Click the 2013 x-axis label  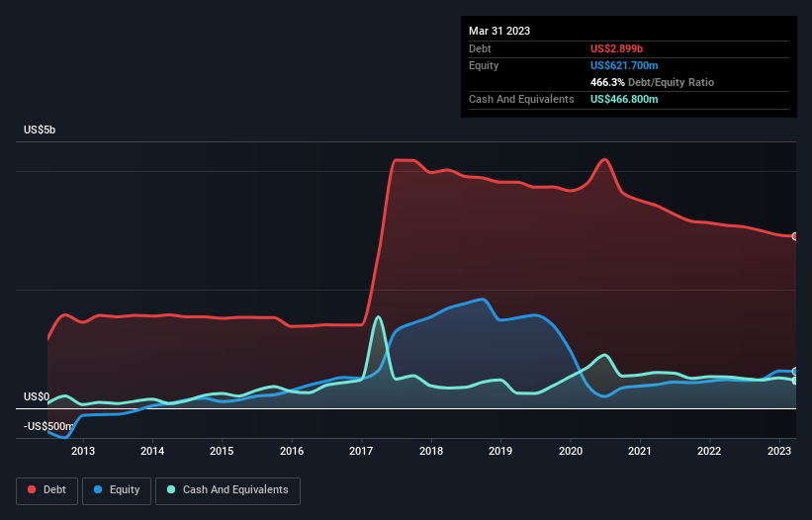pyautogui.click(x=83, y=451)
